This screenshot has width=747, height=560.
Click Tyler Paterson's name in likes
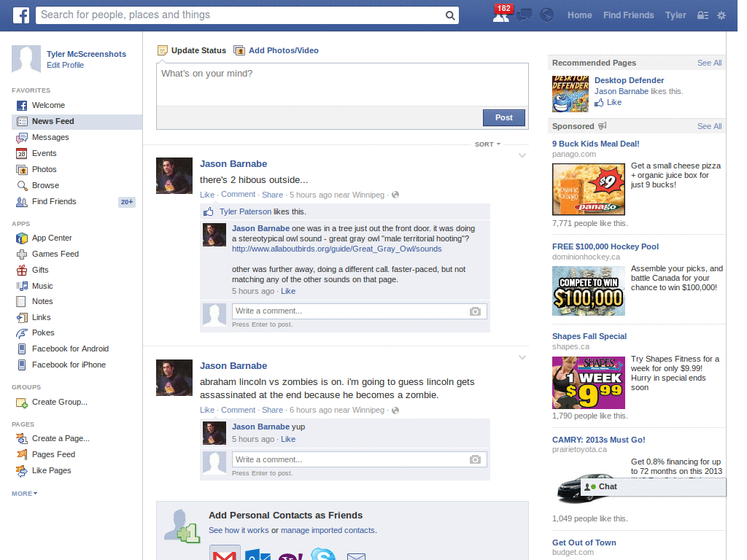(x=245, y=212)
